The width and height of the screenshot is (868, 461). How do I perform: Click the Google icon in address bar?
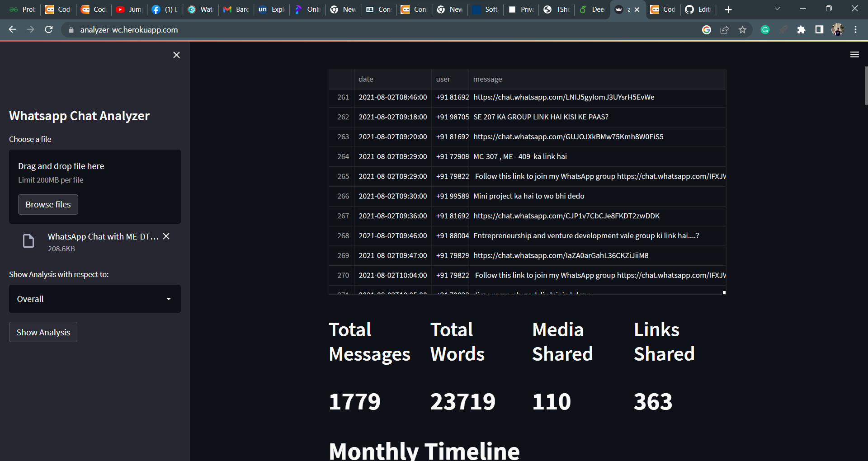(707, 30)
